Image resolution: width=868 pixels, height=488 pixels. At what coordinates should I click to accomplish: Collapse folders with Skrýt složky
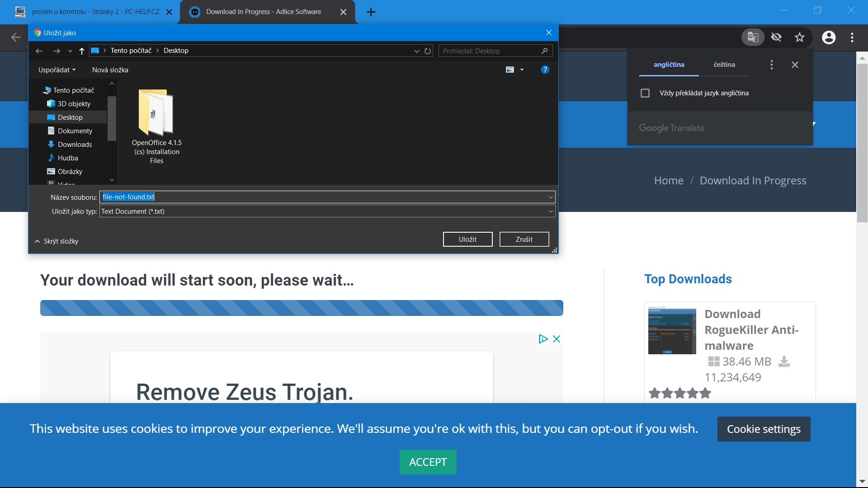pyautogui.click(x=57, y=241)
